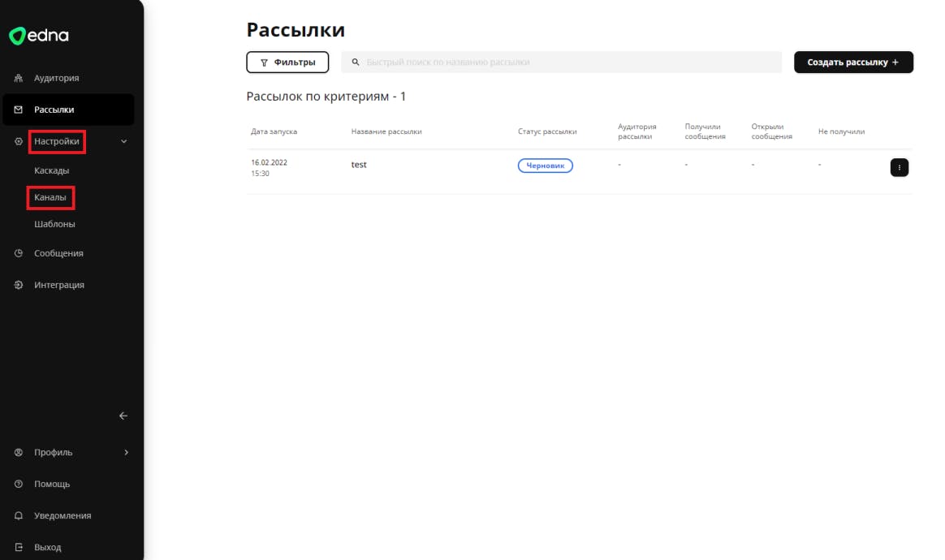Focus the quick search field

[x=561, y=62]
